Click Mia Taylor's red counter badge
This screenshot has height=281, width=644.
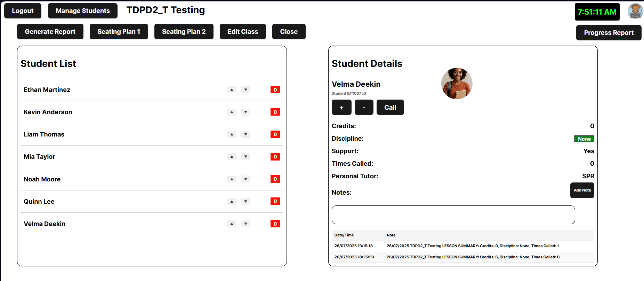pyautogui.click(x=275, y=157)
